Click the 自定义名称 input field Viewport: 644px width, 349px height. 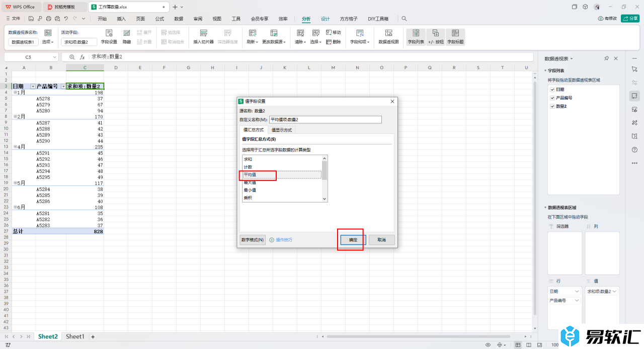(x=326, y=119)
